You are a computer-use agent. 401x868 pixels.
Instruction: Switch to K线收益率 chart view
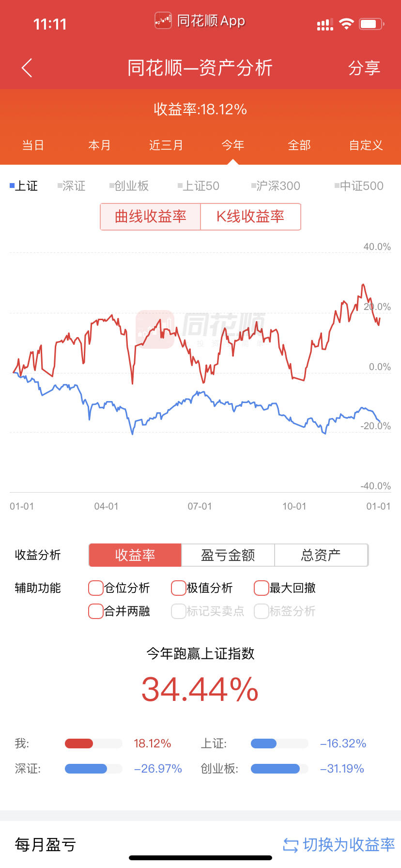coord(250,217)
